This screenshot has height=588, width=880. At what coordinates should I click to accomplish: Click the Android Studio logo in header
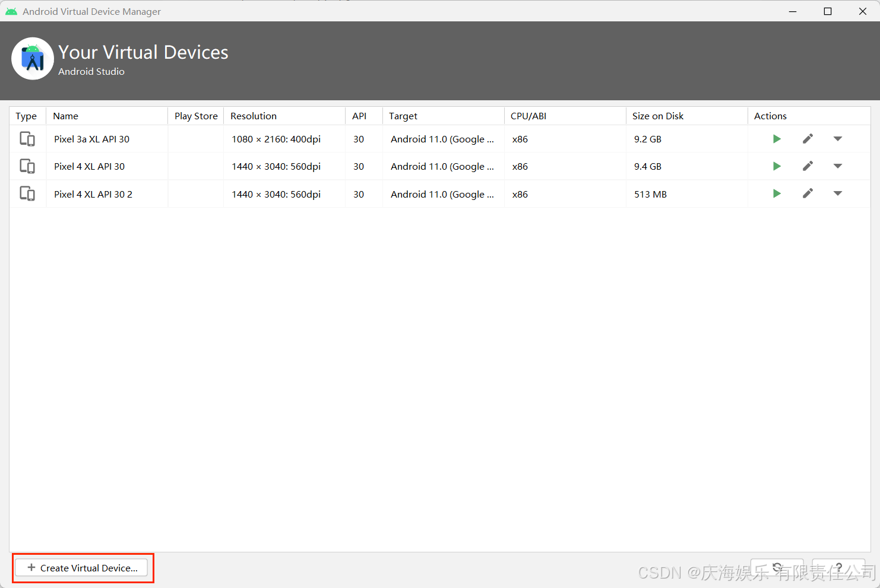pos(33,59)
